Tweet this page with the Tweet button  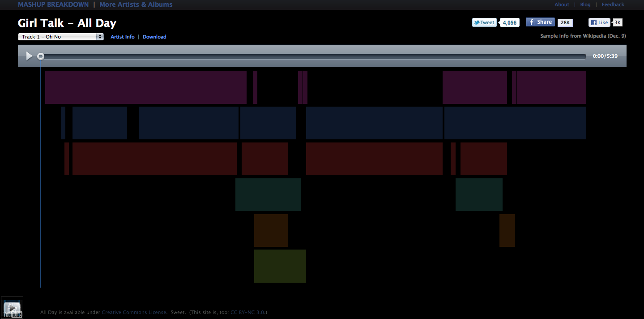click(484, 22)
